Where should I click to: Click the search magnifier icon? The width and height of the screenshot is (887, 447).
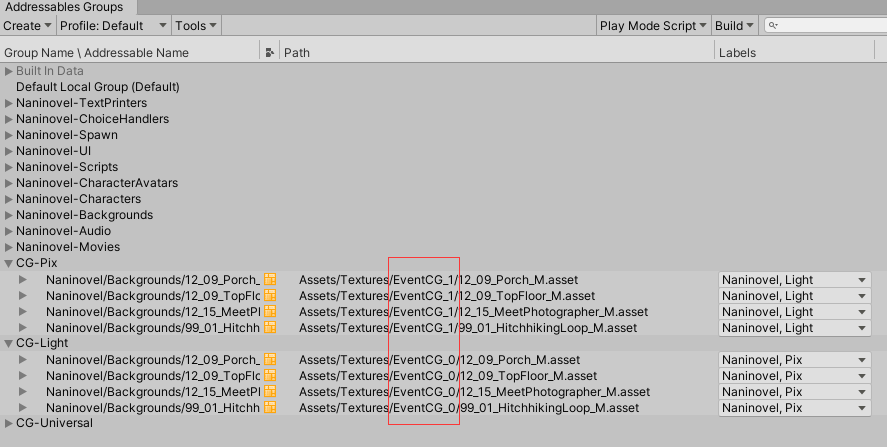(x=773, y=26)
